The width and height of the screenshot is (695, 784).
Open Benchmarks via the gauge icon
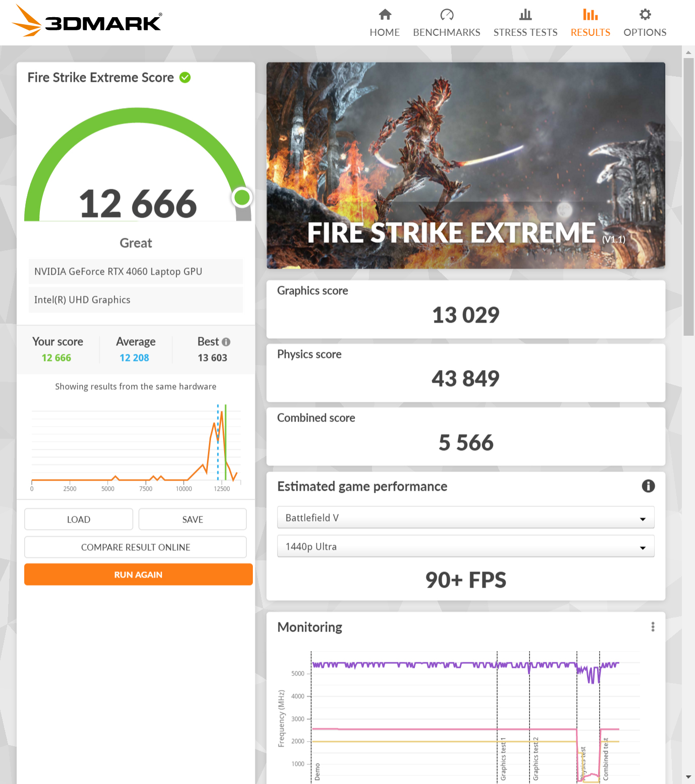tap(447, 15)
